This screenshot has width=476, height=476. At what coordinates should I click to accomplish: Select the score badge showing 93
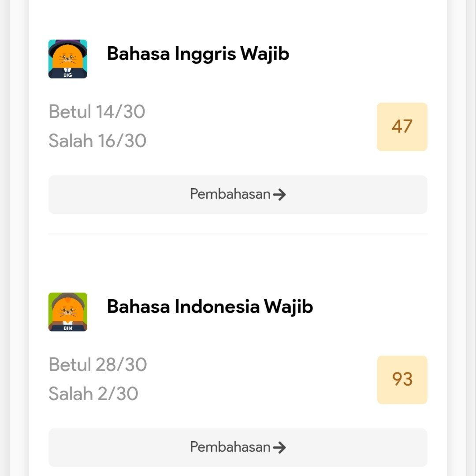pos(402,379)
